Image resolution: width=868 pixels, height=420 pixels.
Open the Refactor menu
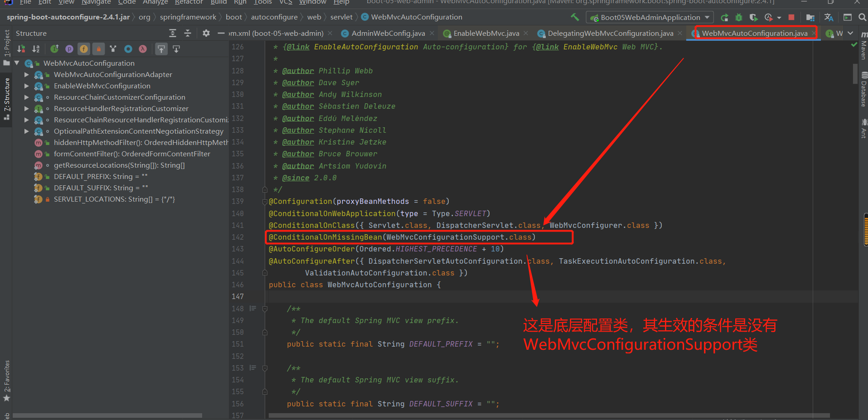coord(189,2)
